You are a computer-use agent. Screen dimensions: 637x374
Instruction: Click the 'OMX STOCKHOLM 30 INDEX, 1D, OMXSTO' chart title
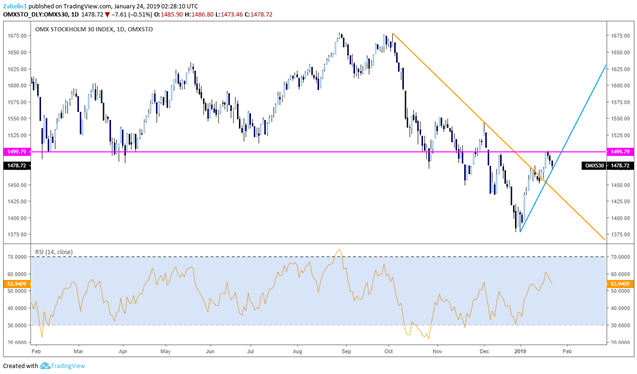(94, 29)
